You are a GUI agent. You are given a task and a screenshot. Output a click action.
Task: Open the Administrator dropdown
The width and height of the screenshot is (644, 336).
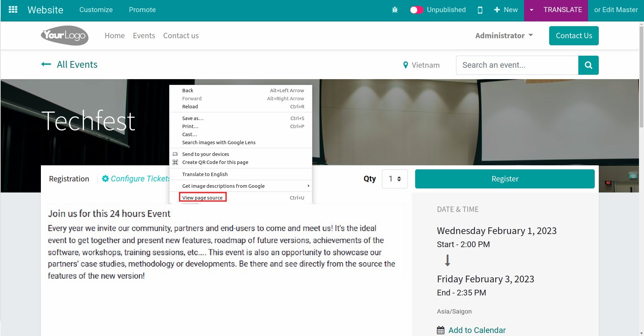[504, 36]
